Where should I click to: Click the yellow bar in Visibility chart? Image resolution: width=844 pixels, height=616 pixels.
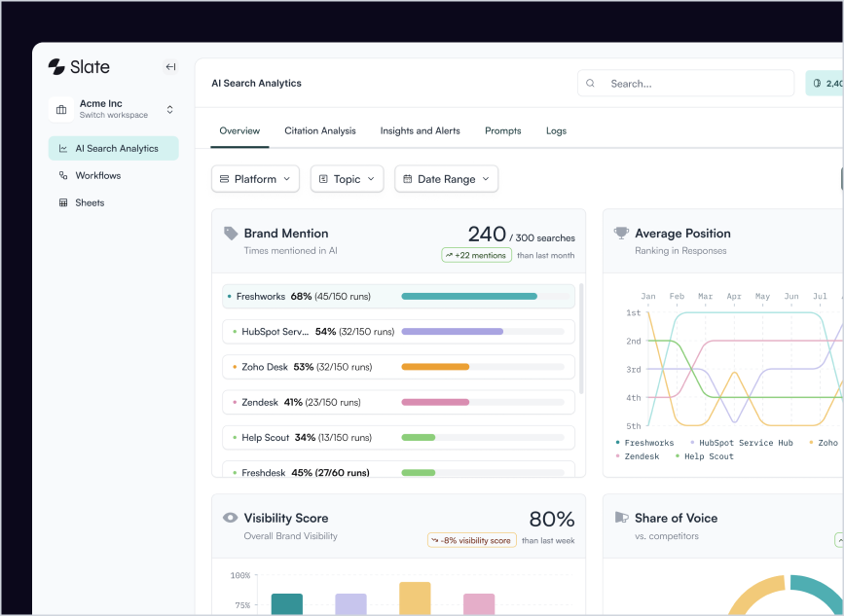(x=415, y=598)
